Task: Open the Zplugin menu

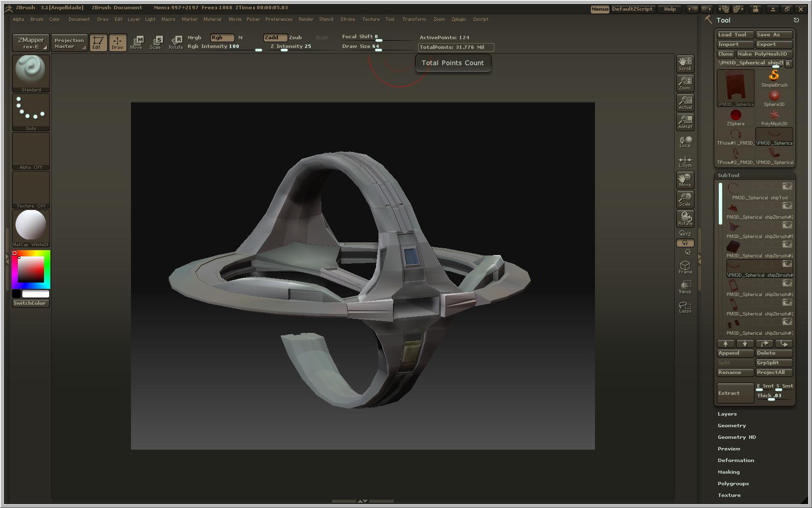Action: click(458, 19)
